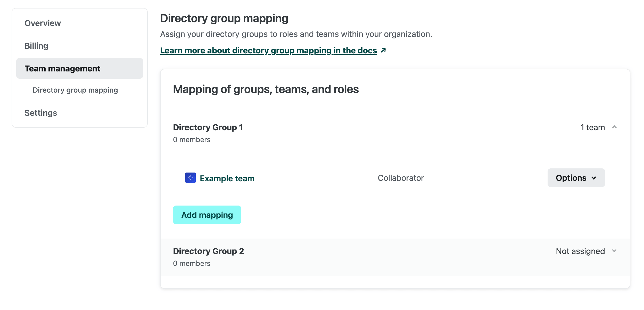
Task: Click the Directory Group 1 title
Action: [x=208, y=127]
